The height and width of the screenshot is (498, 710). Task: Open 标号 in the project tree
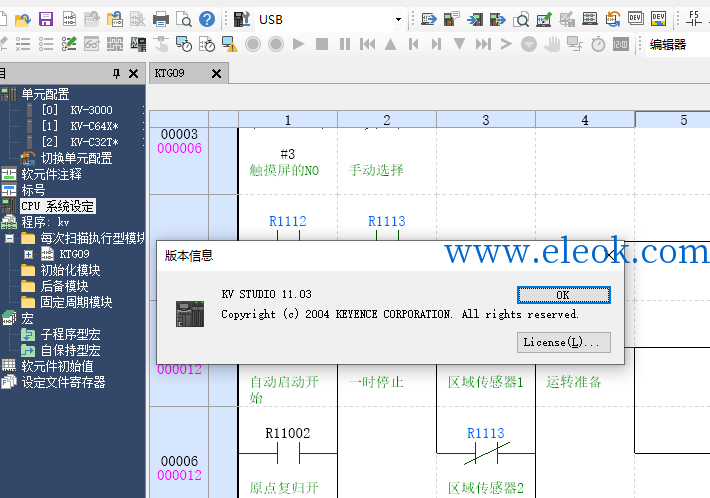pos(33,190)
